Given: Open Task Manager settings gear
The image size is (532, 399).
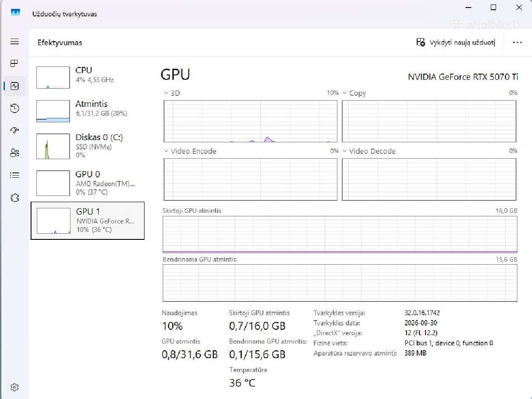Looking at the screenshot, I should pyautogui.click(x=15, y=387).
